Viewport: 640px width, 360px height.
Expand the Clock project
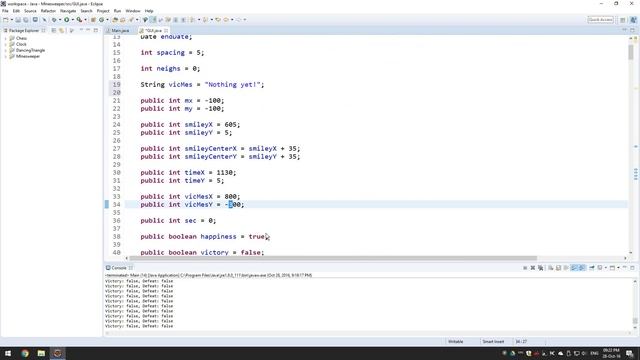6,44
